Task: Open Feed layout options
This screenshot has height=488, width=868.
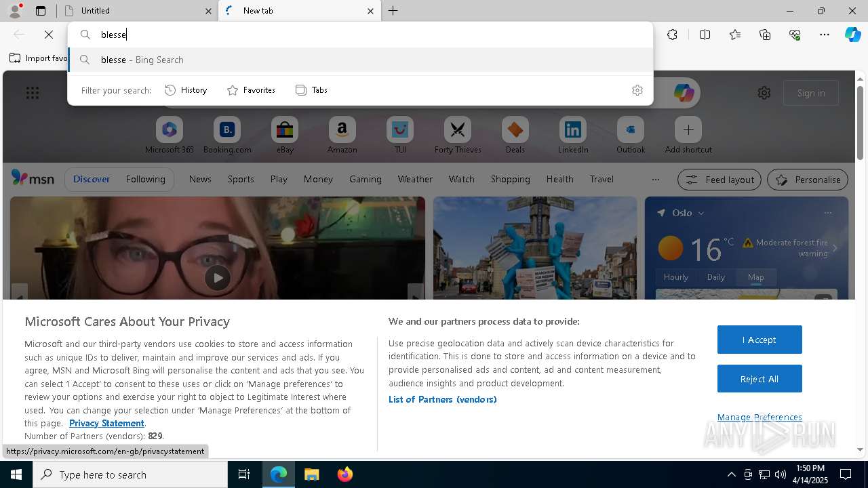Action: (x=719, y=180)
